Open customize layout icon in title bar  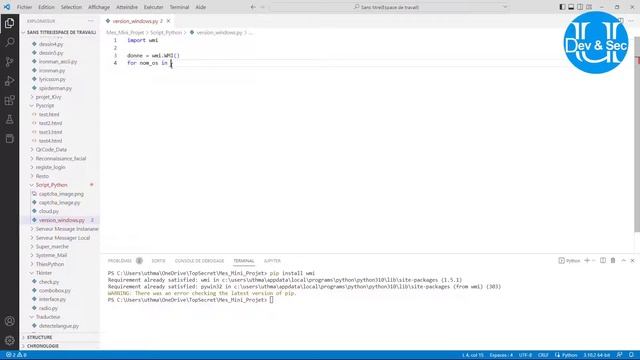pyautogui.click(x=589, y=7)
